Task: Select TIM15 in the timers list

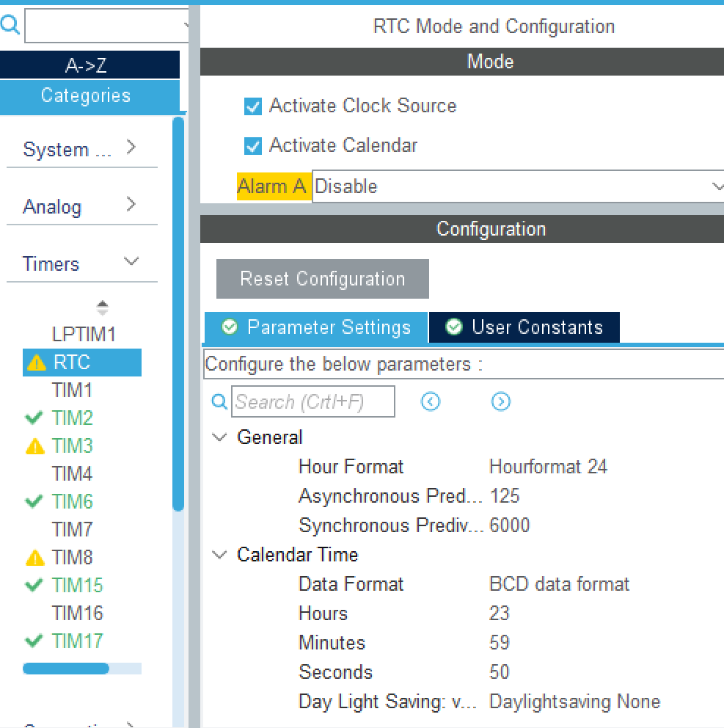Action: click(x=77, y=585)
